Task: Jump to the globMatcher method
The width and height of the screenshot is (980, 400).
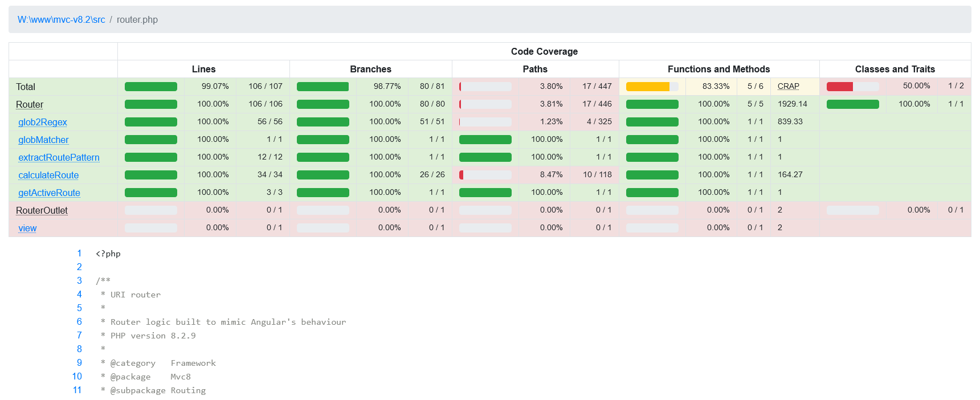Action: (43, 140)
